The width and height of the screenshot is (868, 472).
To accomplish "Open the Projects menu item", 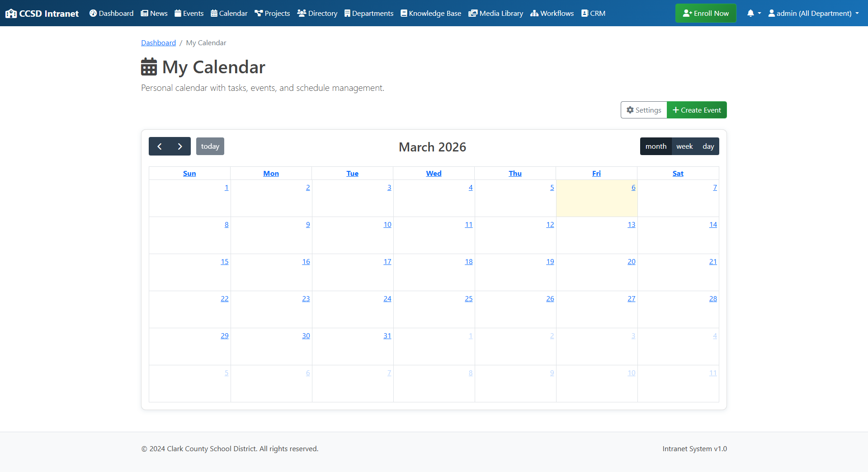I will (272, 13).
